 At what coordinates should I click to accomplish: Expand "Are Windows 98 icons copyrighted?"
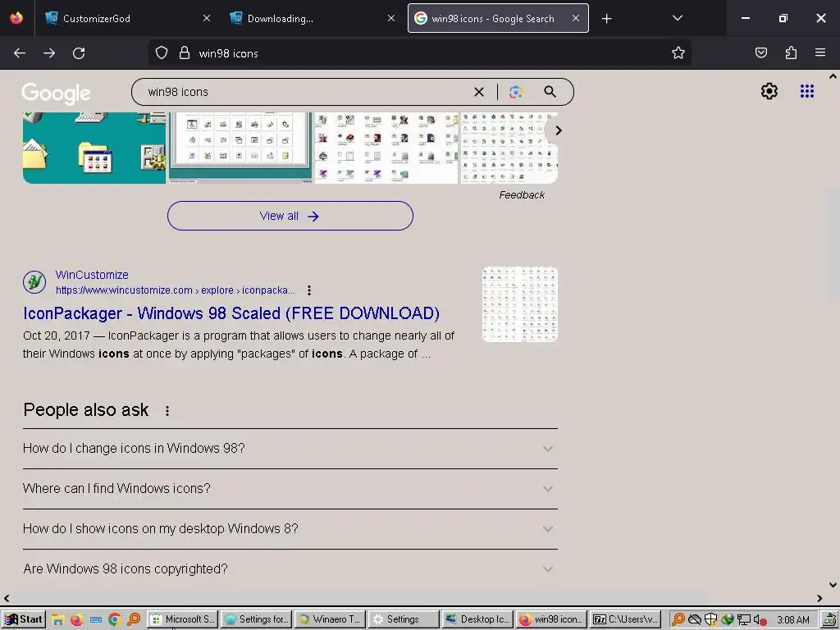(x=290, y=569)
